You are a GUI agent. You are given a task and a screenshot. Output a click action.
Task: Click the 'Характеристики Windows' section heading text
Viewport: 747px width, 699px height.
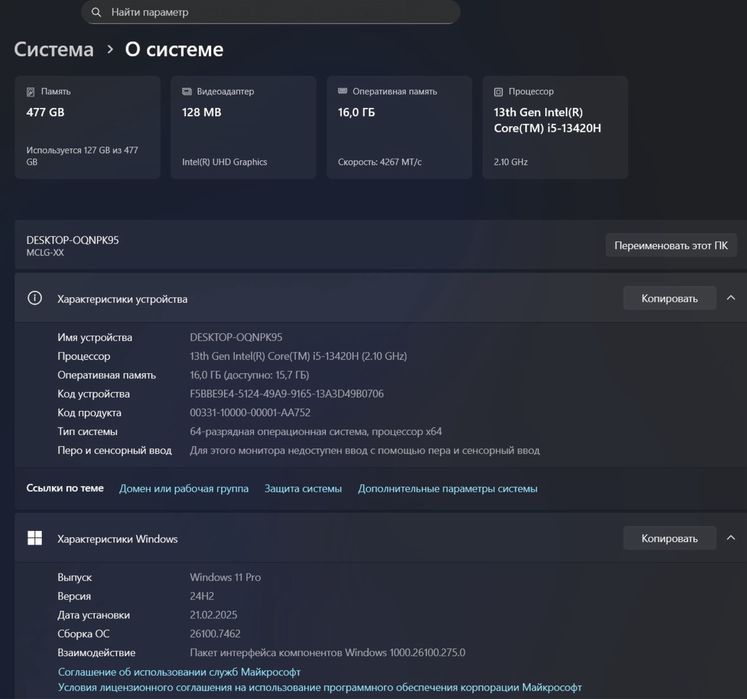118,539
